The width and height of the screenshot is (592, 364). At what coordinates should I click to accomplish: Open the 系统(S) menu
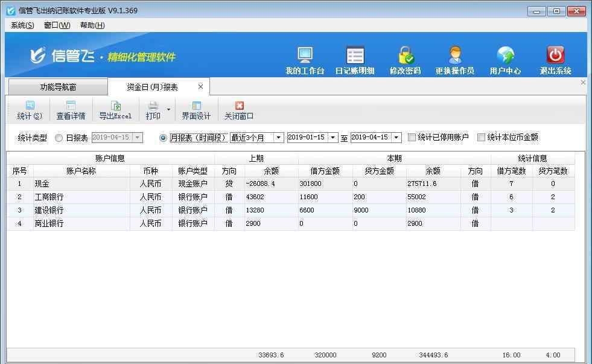pos(22,25)
